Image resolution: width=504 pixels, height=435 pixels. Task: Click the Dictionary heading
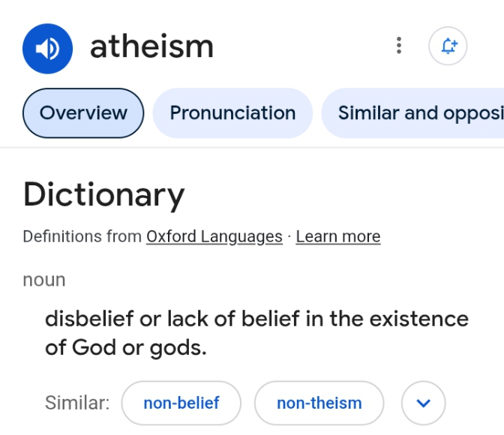point(103,195)
